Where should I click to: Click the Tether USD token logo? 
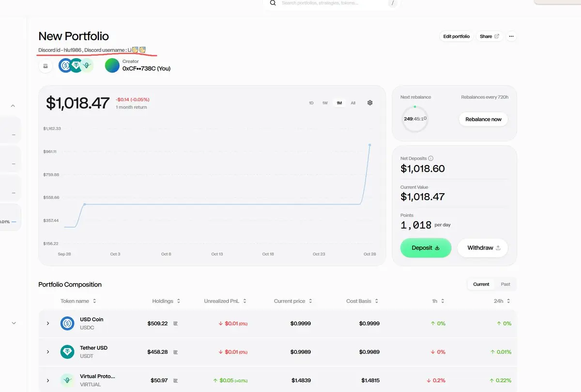[67, 352]
